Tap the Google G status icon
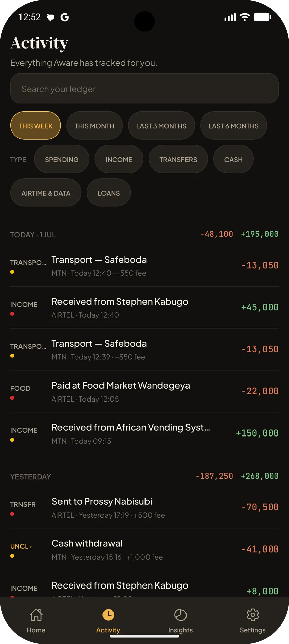This screenshot has width=289, height=644. [65, 17]
